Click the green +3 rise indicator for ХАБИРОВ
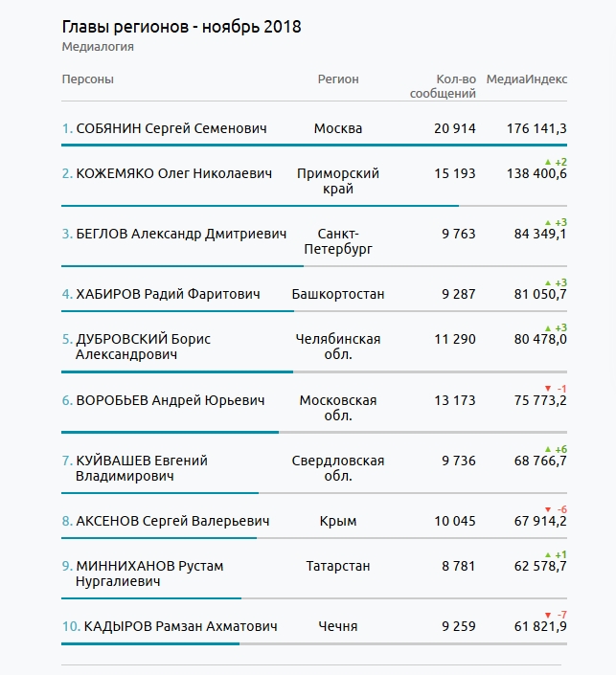 point(556,282)
